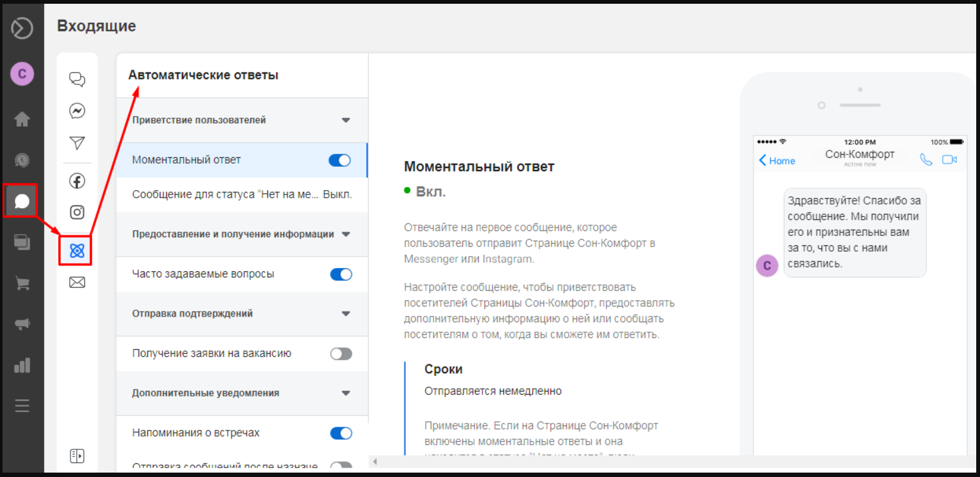The image size is (980, 477).
Task: Enable Получение заявки на вакансию toggle
Action: (340, 354)
